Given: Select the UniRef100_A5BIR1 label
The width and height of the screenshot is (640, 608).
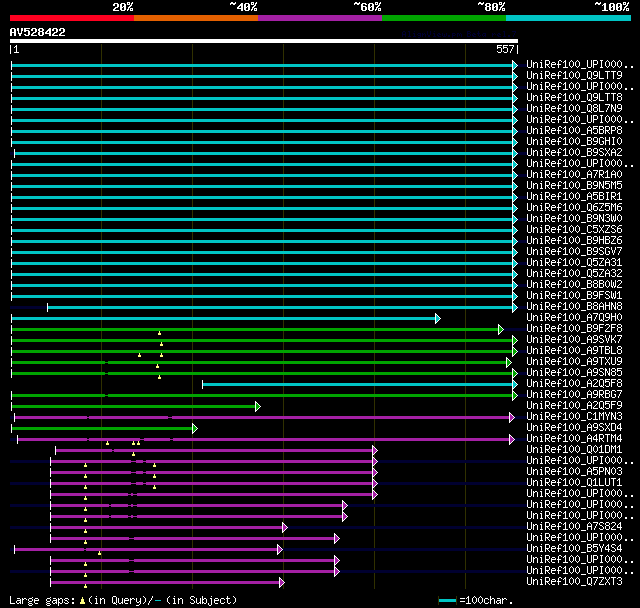Looking at the screenshot, I should (x=574, y=197).
